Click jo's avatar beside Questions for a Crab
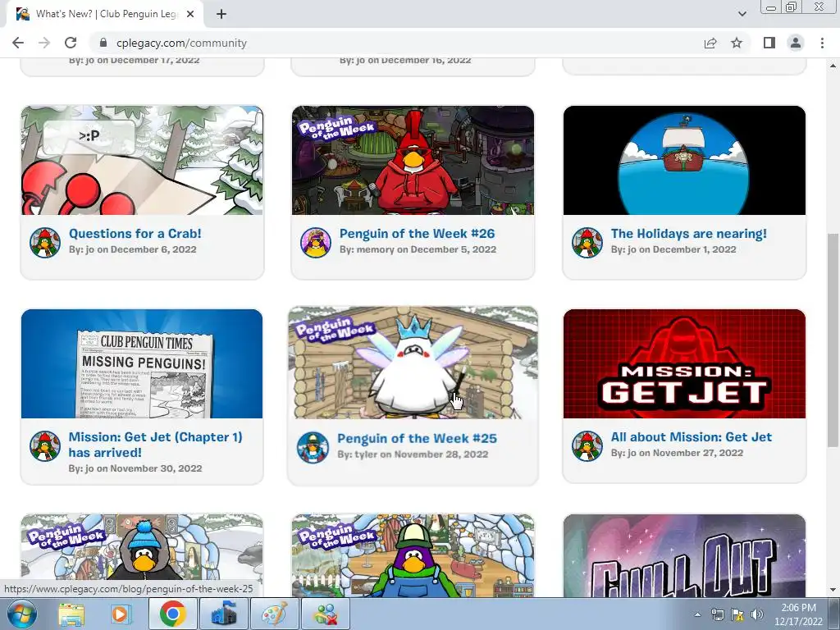Image resolution: width=840 pixels, height=630 pixels. point(45,242)
